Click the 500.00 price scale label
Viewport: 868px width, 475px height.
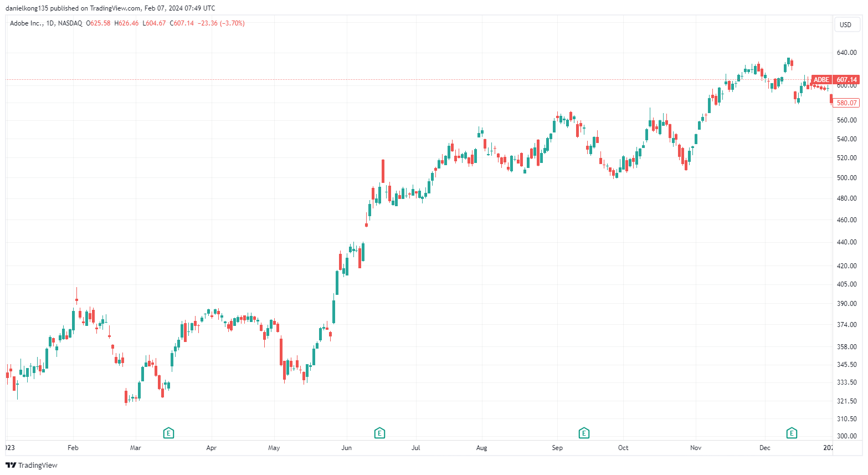coord(846,178)
